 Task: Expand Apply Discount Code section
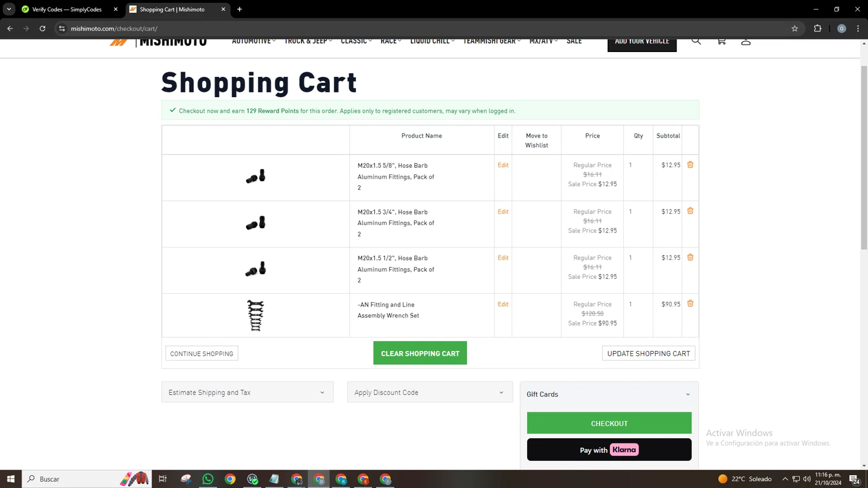(429, 392)
